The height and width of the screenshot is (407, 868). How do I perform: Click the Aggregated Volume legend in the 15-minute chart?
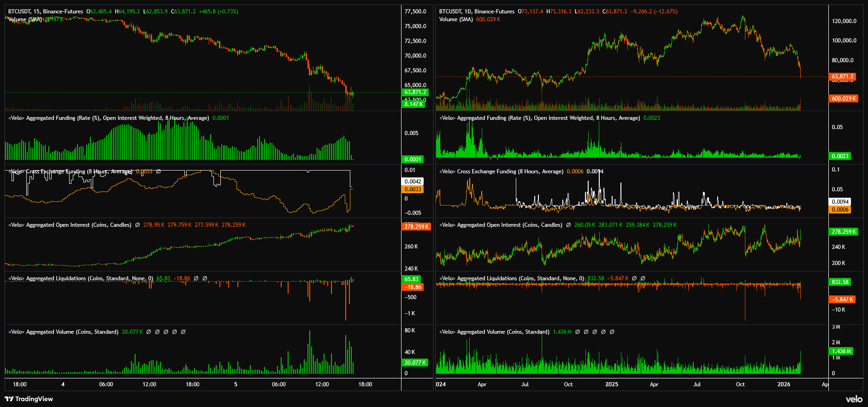[x=64, y=332]
